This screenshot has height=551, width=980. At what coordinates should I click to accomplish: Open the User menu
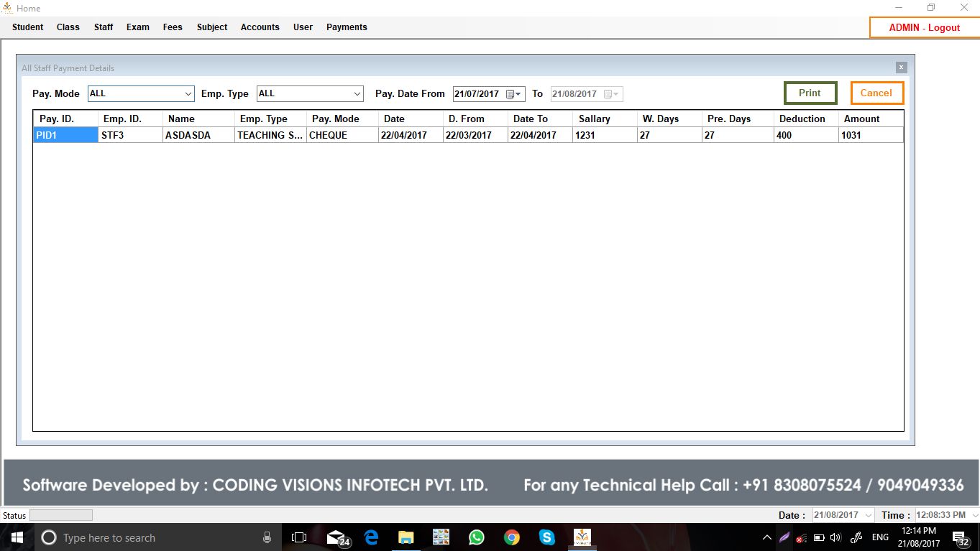(303, 27)
